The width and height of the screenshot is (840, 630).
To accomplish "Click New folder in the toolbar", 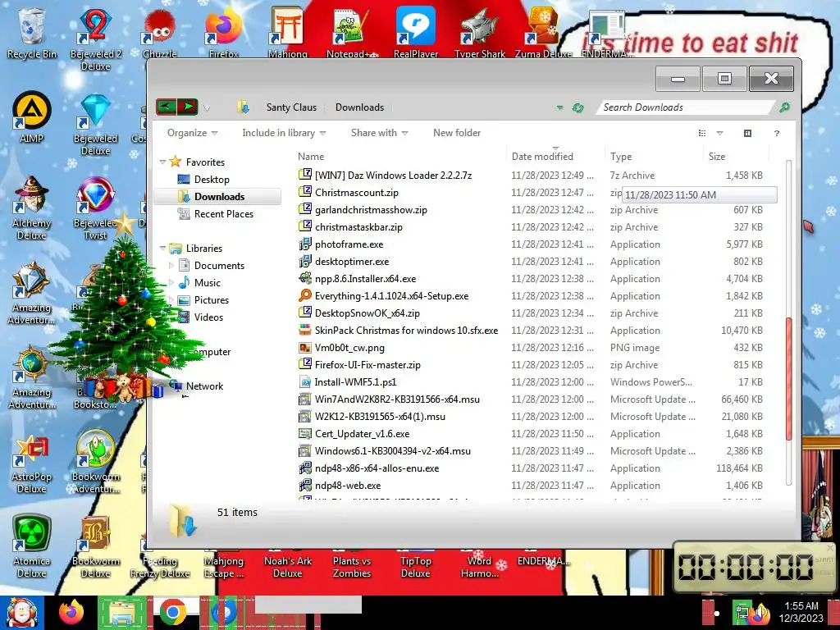I will 456,133.
